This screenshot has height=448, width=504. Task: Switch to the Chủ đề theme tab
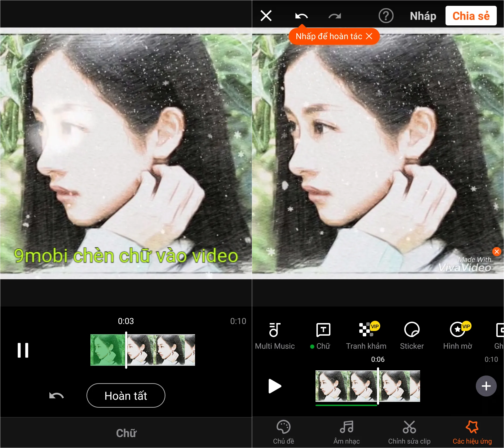click(283, 432)
